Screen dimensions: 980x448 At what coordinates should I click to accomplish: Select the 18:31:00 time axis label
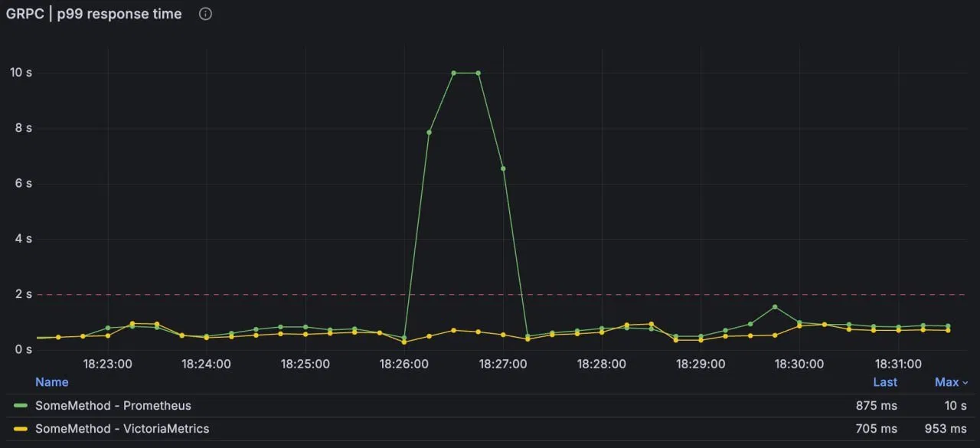point(898,365)
